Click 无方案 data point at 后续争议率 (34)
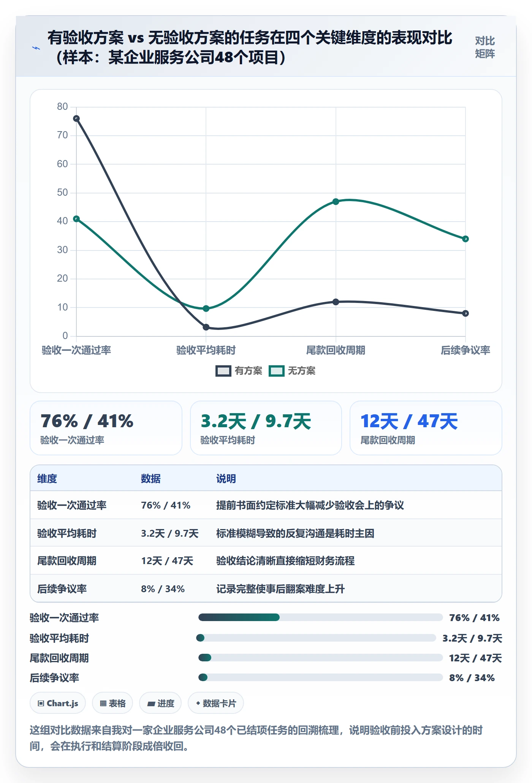532x783 pixels. (x=465, y=239)
